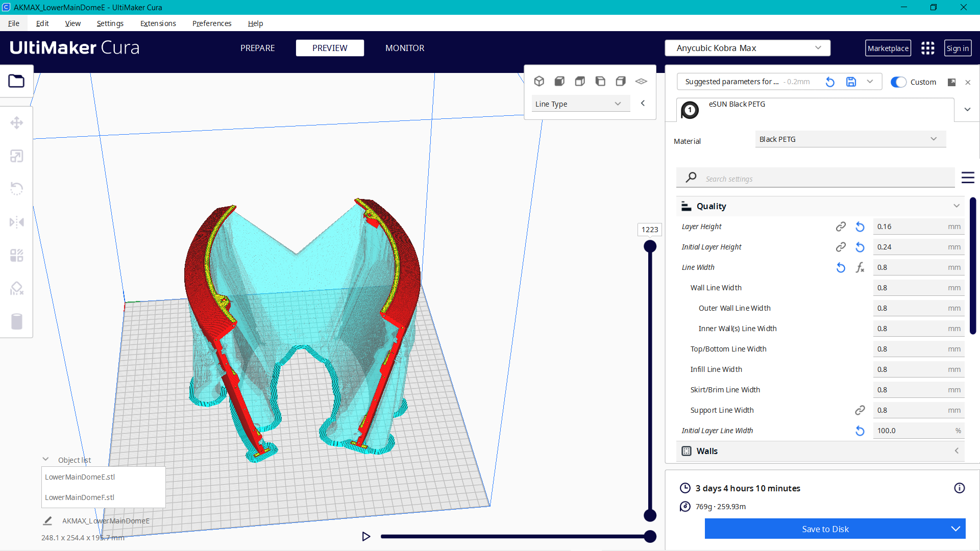This screenshot has width=980, height=551.
Task: Switch the Custom settings toggle
Action: (898, 82)
